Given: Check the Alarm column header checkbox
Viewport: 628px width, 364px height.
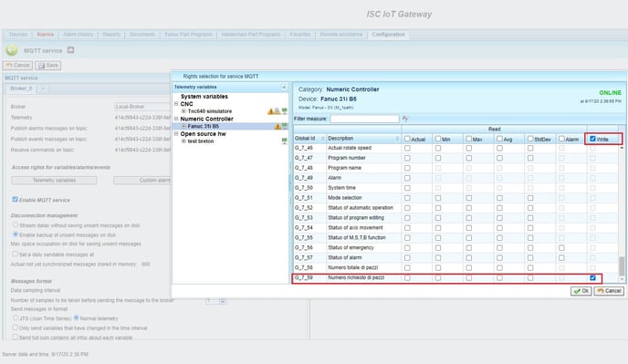Looking at the screenshot, I should (x=561, y=139).
